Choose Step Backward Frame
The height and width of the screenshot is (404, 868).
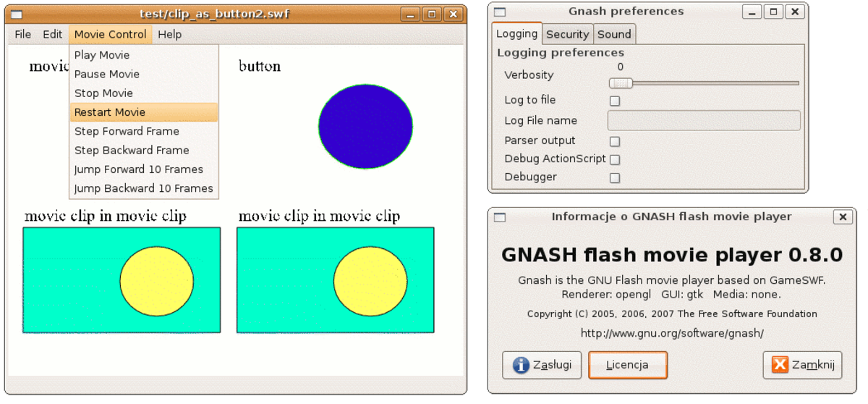pyautogui.click(x=144, y=150)
